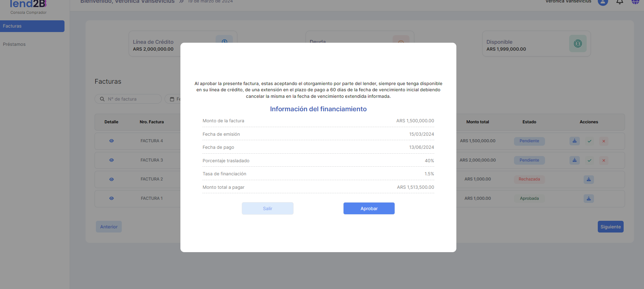Reject FACTURA 4 with the red X
The image size is (644, 289).
604,141
